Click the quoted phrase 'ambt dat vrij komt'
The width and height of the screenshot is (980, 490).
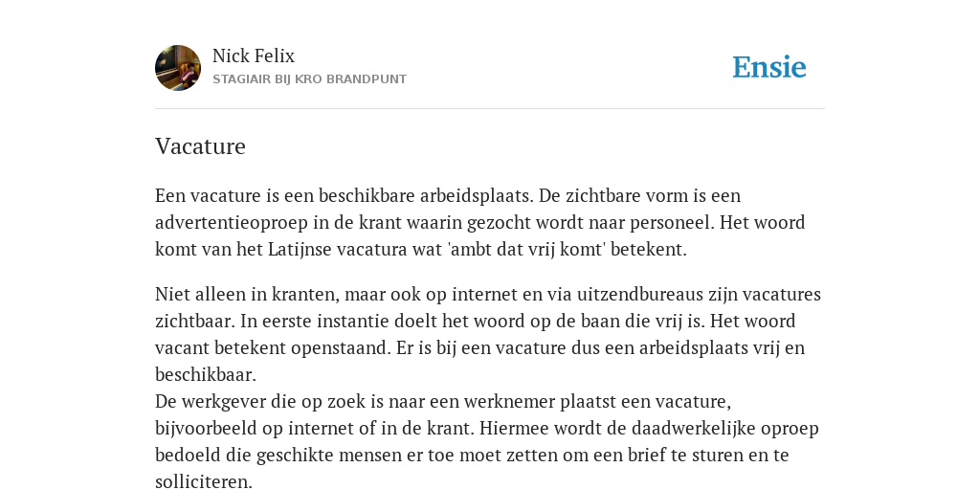[x=527, y=250]
